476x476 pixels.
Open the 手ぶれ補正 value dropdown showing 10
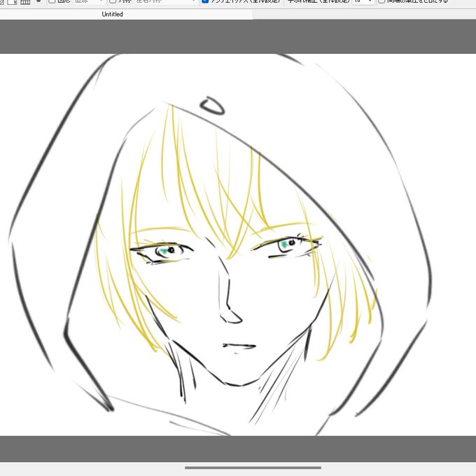tap(363, 1)
